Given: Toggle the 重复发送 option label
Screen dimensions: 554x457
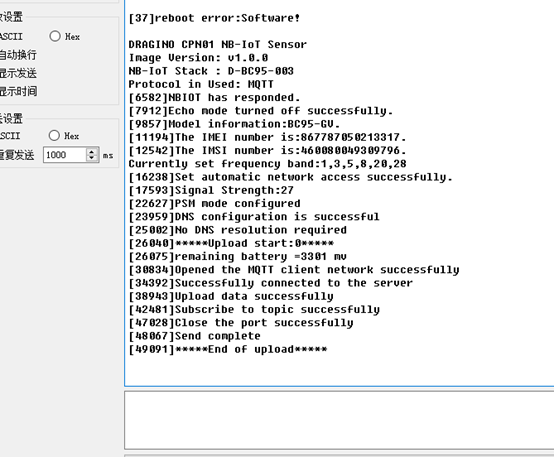Looking at the screenshot, I should coord(17,155).
